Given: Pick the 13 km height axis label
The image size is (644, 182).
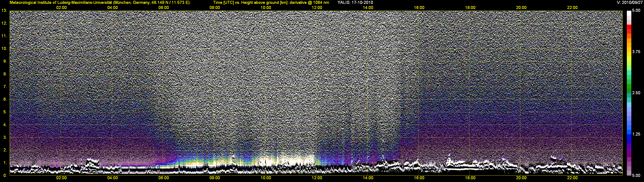Looking at the screenshot, I should point(4,10).
